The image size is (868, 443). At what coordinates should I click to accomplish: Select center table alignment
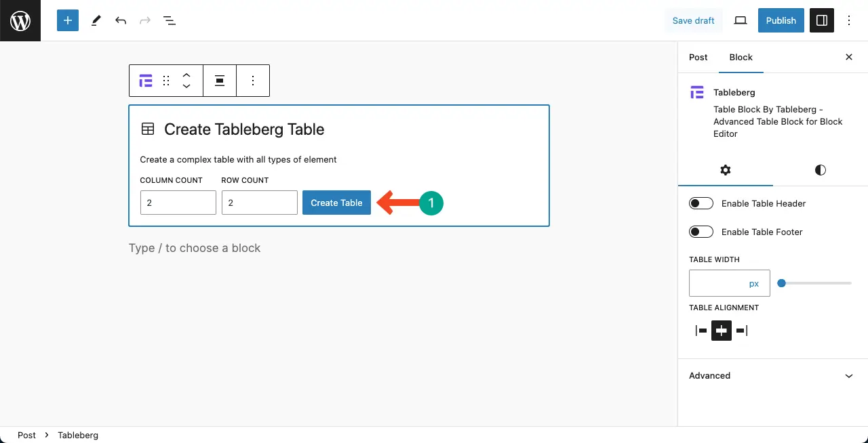point(722,331)
